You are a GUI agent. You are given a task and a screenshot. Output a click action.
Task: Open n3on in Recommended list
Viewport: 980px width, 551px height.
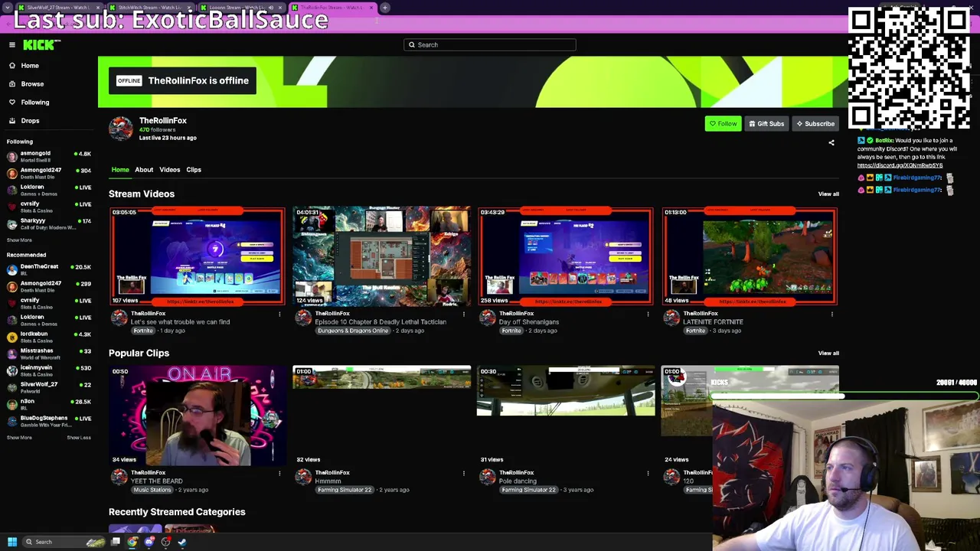pyautogui.click(x=49, y=404)
